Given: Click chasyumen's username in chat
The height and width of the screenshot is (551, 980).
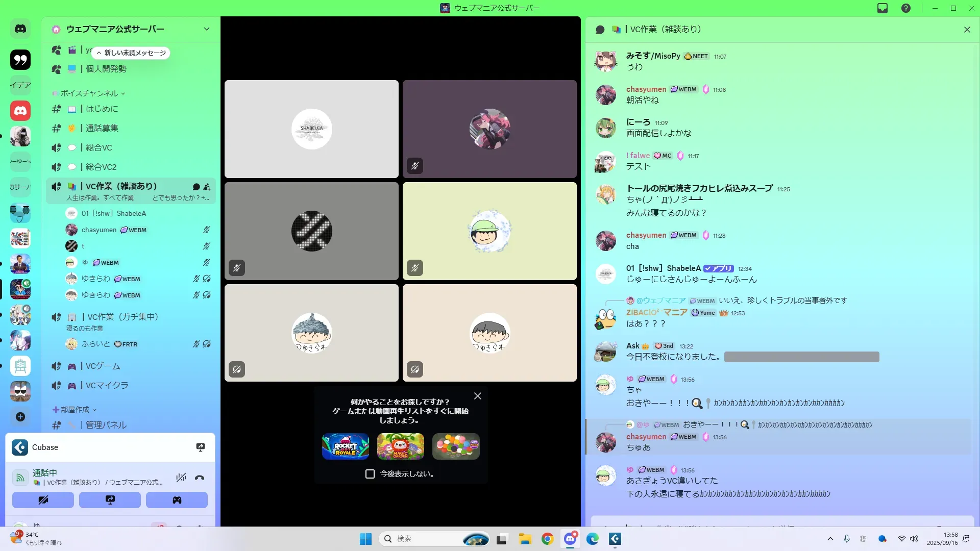Looking at the screenshot, I should click(x=646, y=89).
